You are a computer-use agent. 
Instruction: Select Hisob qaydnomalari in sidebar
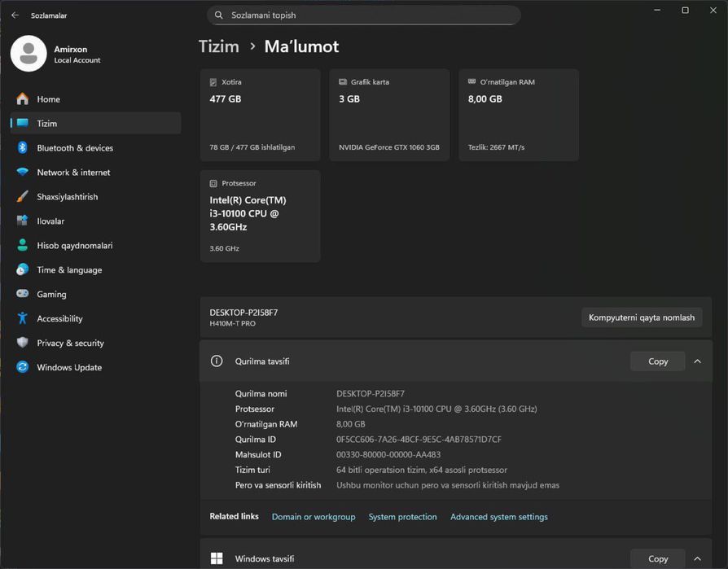(95, 245)
